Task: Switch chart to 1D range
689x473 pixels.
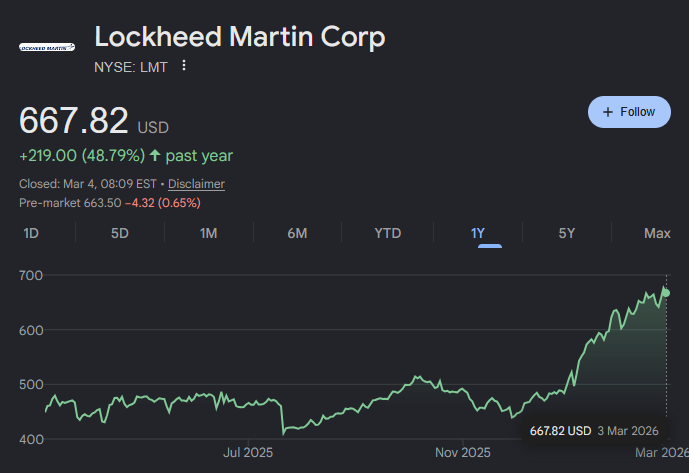Action: click(x=31, y=233)
